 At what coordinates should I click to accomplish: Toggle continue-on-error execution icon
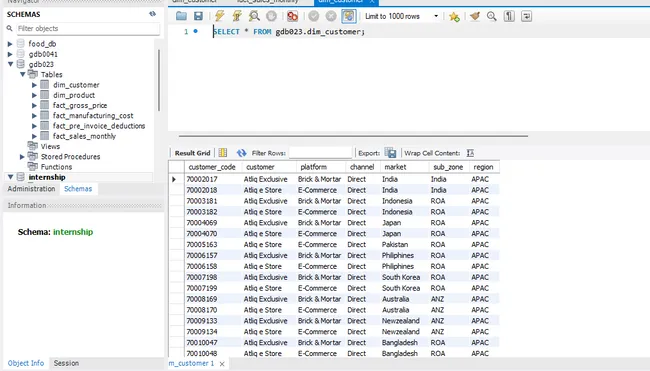(x=292, y=16)
